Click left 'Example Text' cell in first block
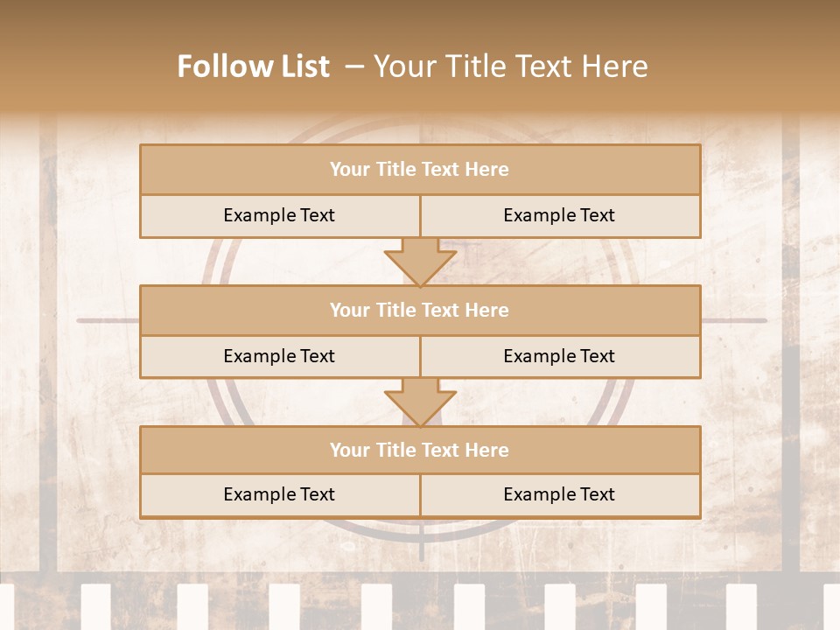 pos(279,215)
